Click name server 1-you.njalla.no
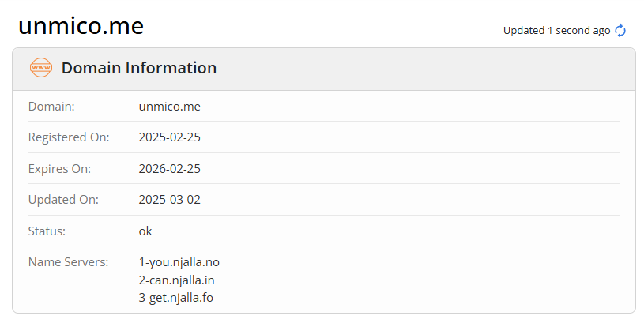644x323 pixels. point(179,262)
